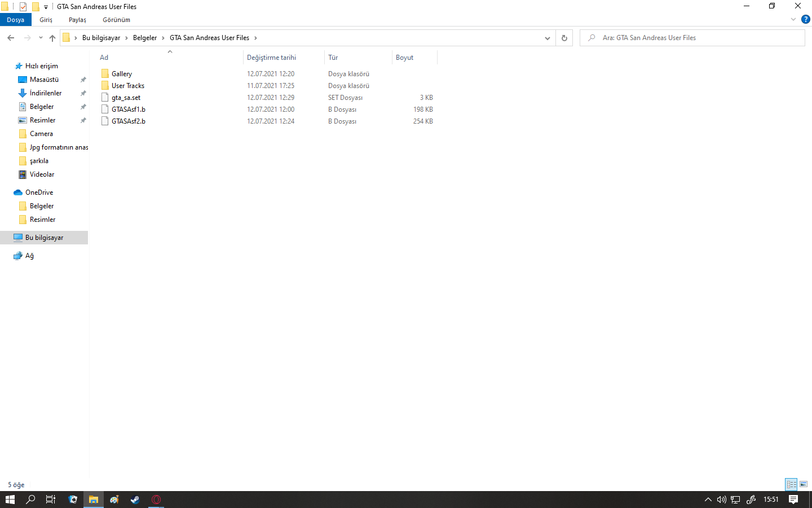
Task: Open Task View on the taskbar
Action: pyautogui.click(x=51, y=500)
